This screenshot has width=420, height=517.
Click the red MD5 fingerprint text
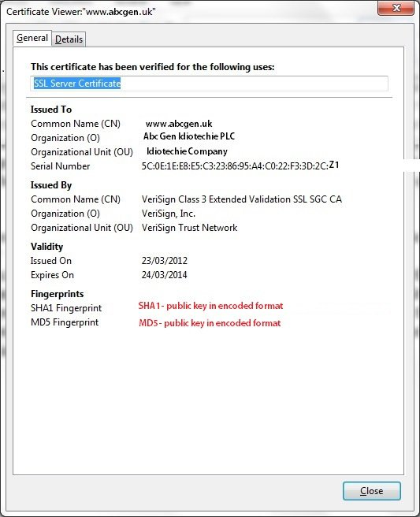tap(210, 323)
